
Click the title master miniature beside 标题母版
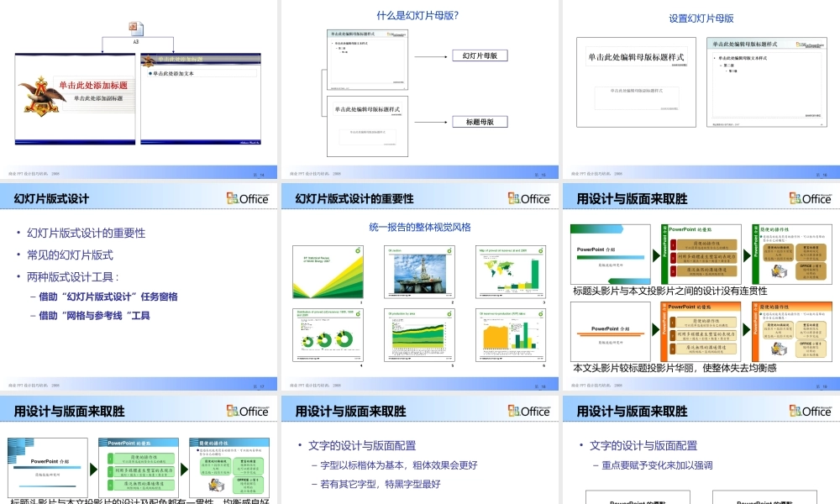point(368,126)
